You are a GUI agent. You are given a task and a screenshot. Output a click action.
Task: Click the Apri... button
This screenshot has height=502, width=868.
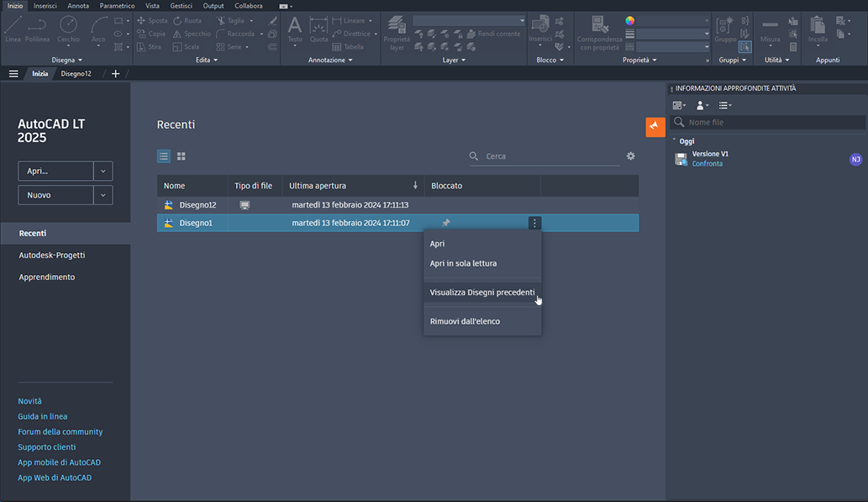point(55,172)
